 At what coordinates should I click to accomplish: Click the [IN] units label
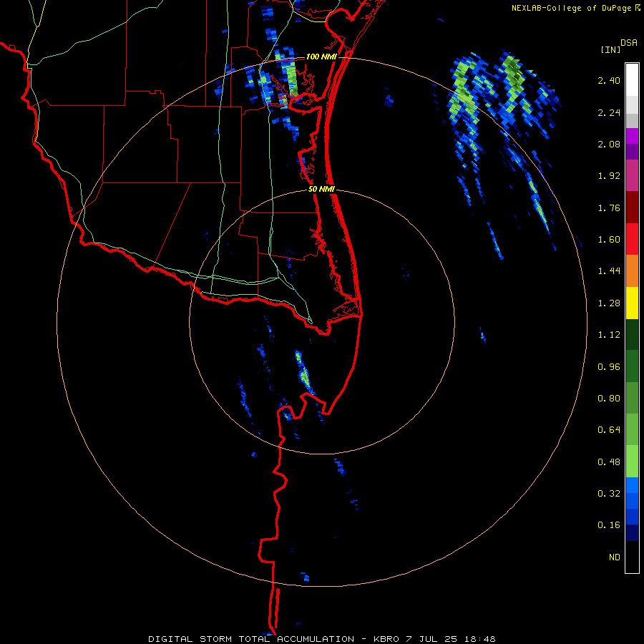point(610,49)
